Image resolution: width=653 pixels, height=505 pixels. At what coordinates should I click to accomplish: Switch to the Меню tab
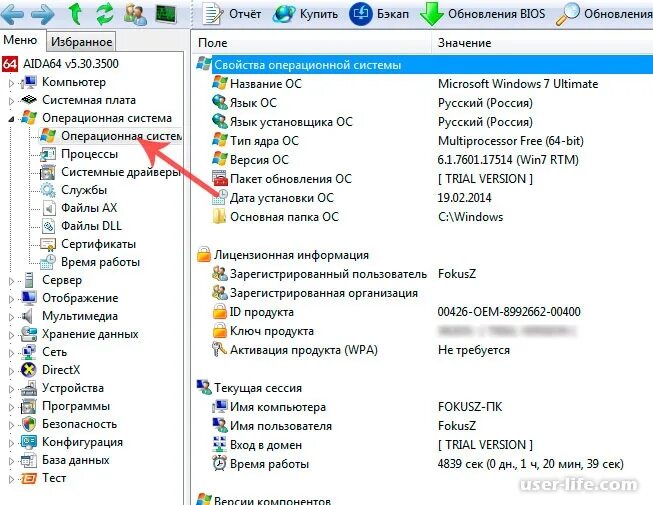20,40
